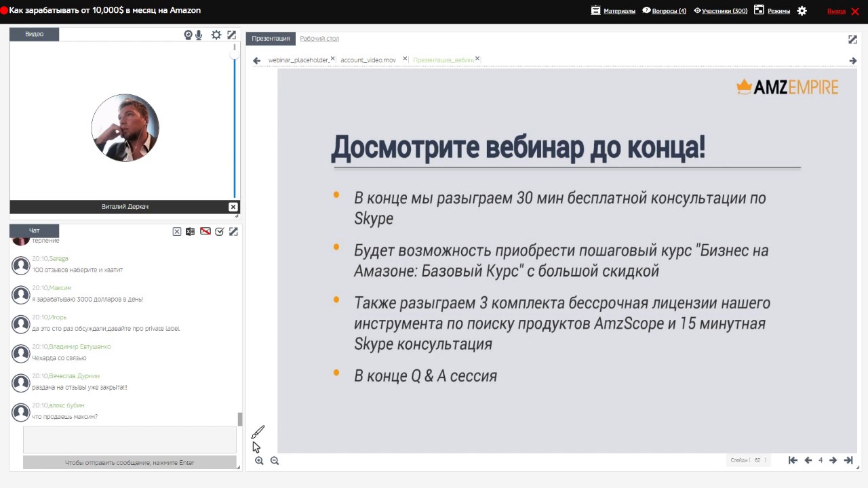The height and width of the screenshot is (488, 868).
Task: Zoom out of the slide
Action: pos(275,461)
